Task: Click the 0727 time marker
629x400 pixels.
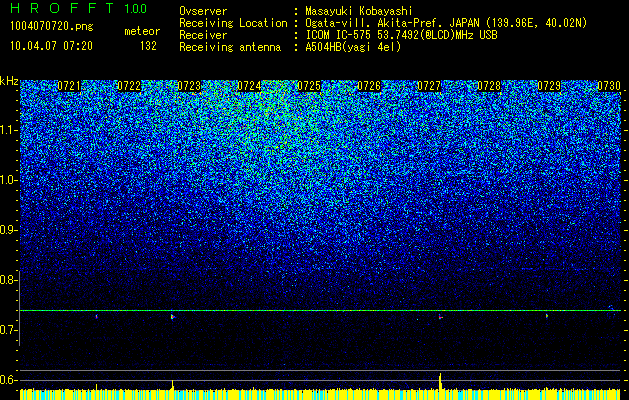Action: [x=429, y=86]
